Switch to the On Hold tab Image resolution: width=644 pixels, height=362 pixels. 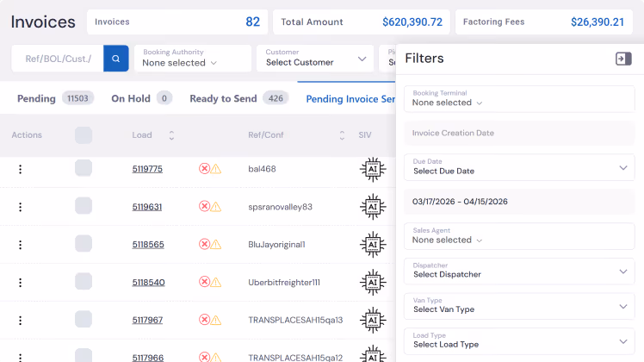141,99
